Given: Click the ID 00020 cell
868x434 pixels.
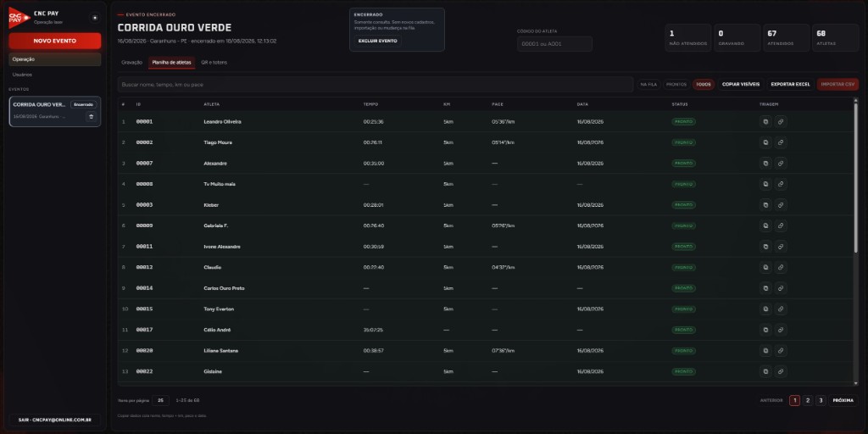Looking at the screenshot, I should 144,350.
